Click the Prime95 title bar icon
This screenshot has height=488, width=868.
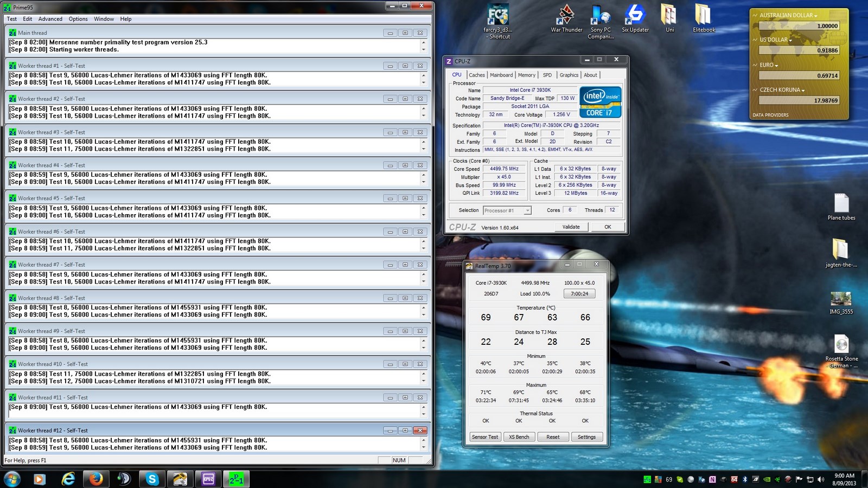[x=7, y=7]
